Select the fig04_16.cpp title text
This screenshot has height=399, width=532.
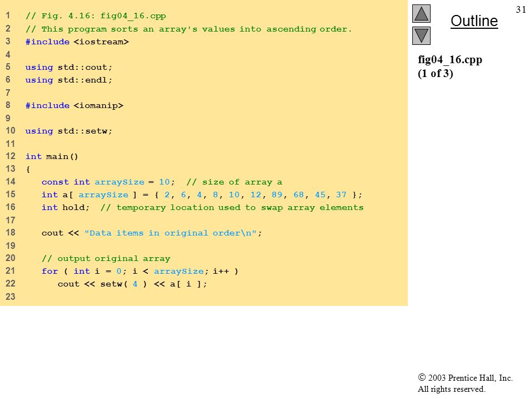pos(450,59)
